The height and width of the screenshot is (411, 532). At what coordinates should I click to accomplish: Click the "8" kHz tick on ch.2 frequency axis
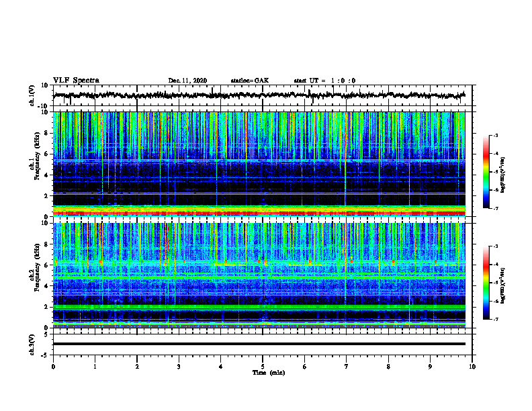(x=46, y=244)
